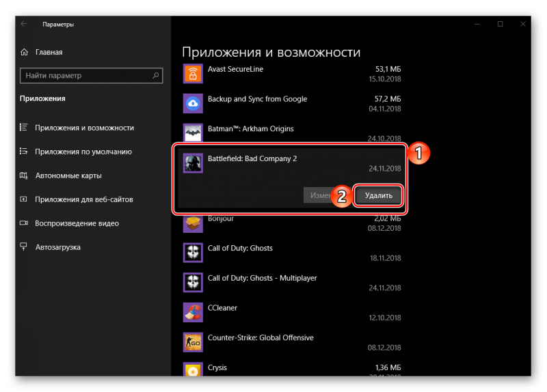Click the back arrow in Параметры title bar

[x=24, y=24]
